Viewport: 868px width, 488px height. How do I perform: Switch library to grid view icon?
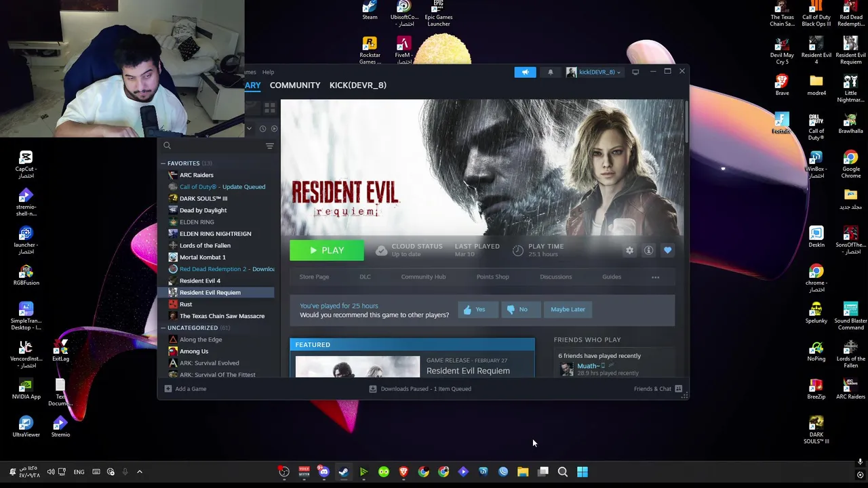click(x=269, y=108)
